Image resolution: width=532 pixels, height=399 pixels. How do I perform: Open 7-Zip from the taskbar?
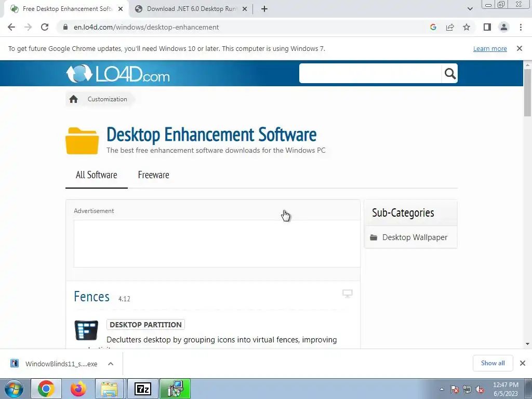tap(143, 389)
